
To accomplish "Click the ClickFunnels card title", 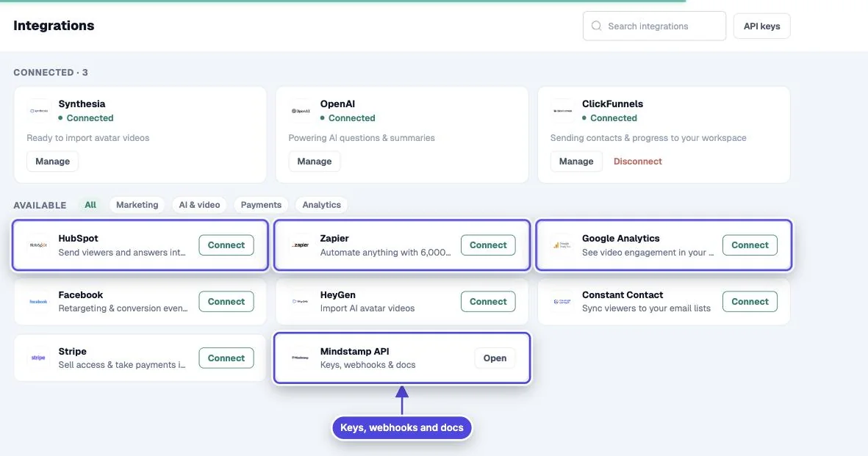I will 612,104.
